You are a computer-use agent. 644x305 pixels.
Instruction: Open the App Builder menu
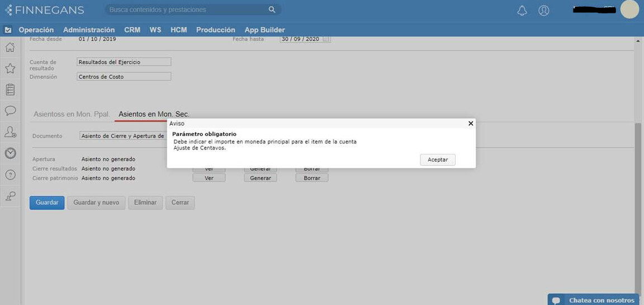click(x=264, y=30)
